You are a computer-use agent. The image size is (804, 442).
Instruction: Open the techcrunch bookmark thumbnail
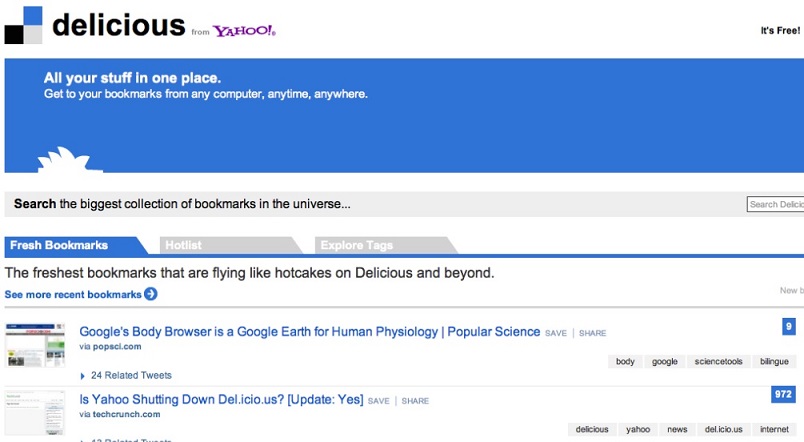pos(35,413)
